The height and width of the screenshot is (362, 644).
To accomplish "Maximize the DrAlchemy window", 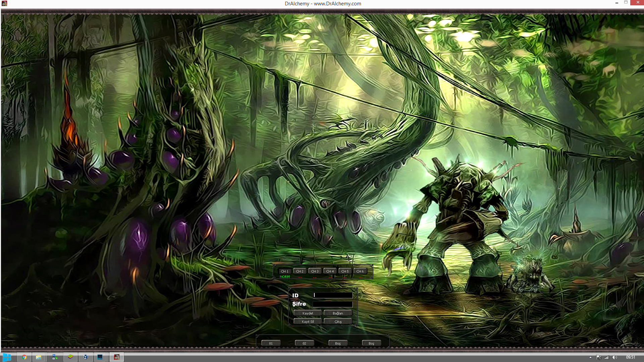I will [626, 3].
